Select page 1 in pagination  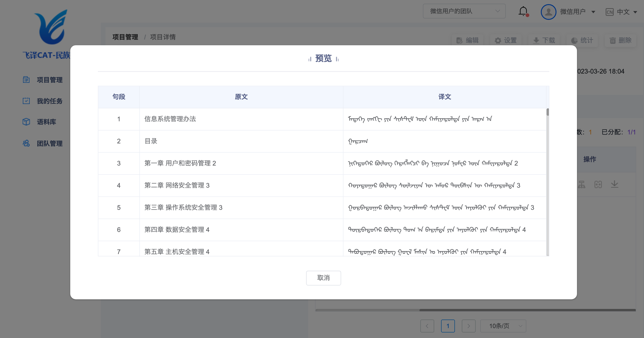point(448,326)
